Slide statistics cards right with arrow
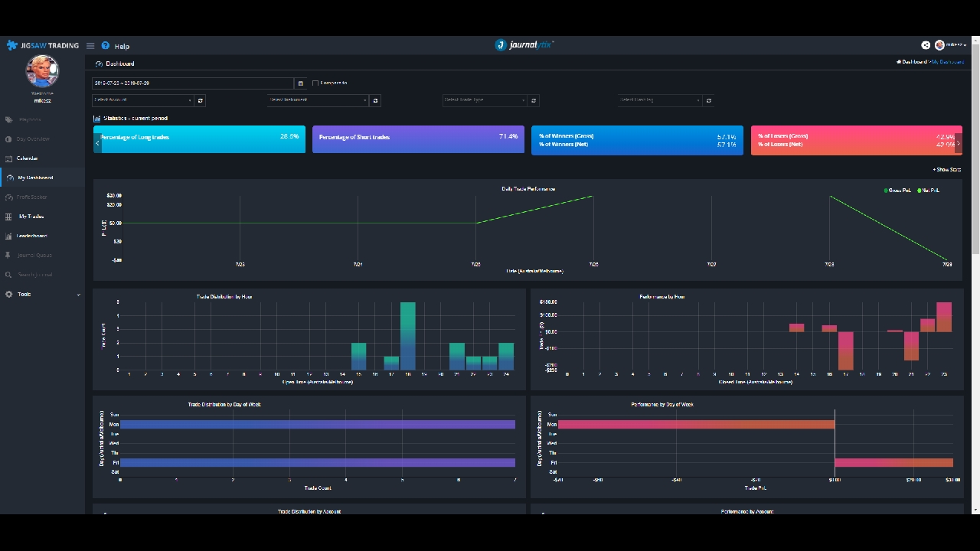This screenshot has width=980, height=551. click(959, 143)
